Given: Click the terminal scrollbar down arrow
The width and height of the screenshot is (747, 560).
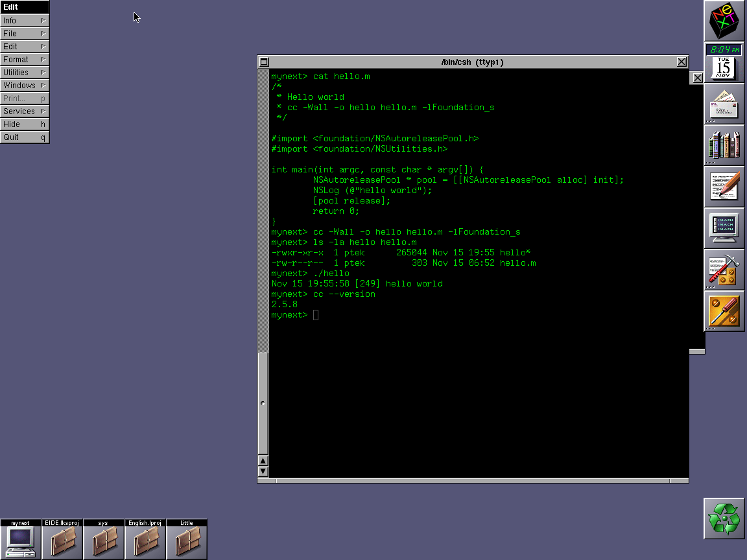Looking at the screenshot, I should tap(263, 471).
